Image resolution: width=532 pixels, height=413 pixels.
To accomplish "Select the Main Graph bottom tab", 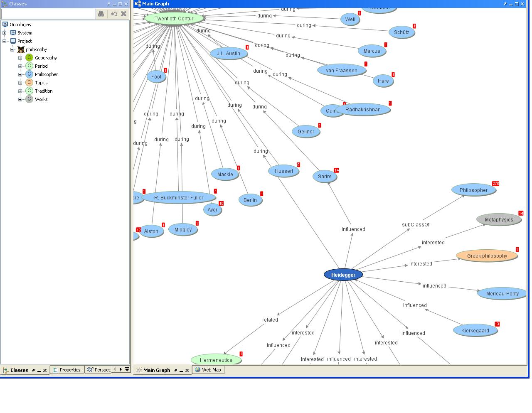I will [157, 370].
